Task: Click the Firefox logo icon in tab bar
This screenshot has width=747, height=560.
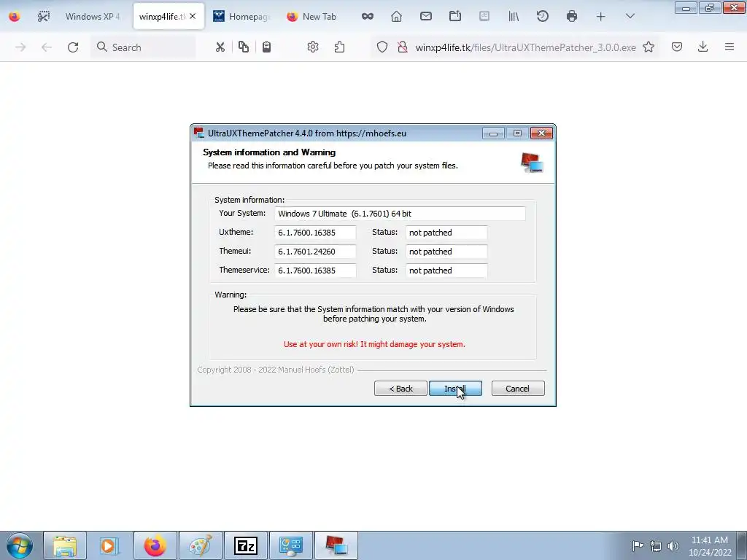Action: (15, 17)
